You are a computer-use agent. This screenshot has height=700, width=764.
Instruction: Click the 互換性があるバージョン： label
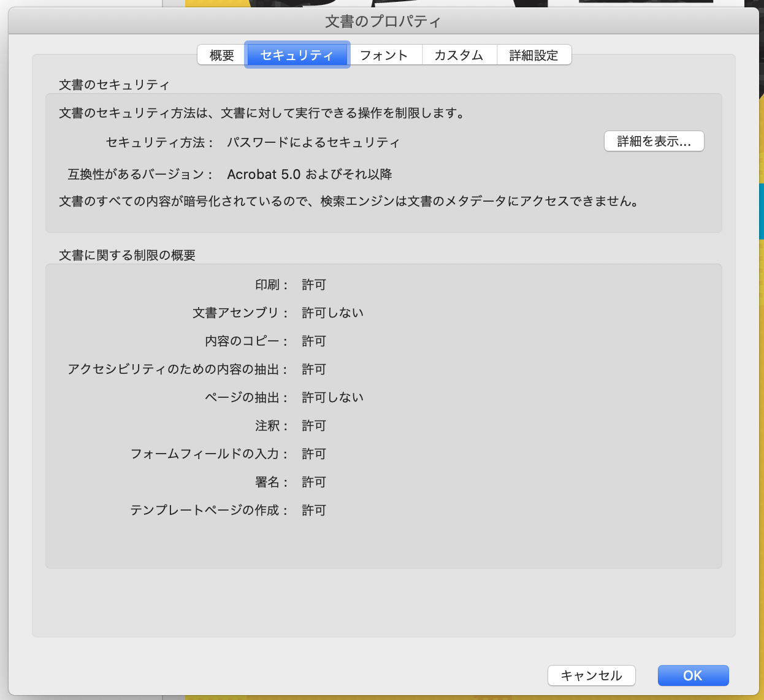coord(141,174)
